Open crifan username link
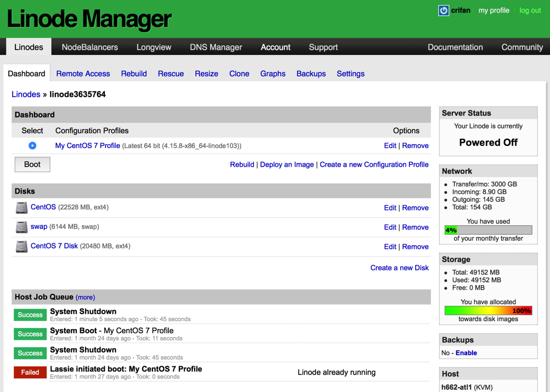The height and width of the screenshot is (392, 550). coord(461,10)
